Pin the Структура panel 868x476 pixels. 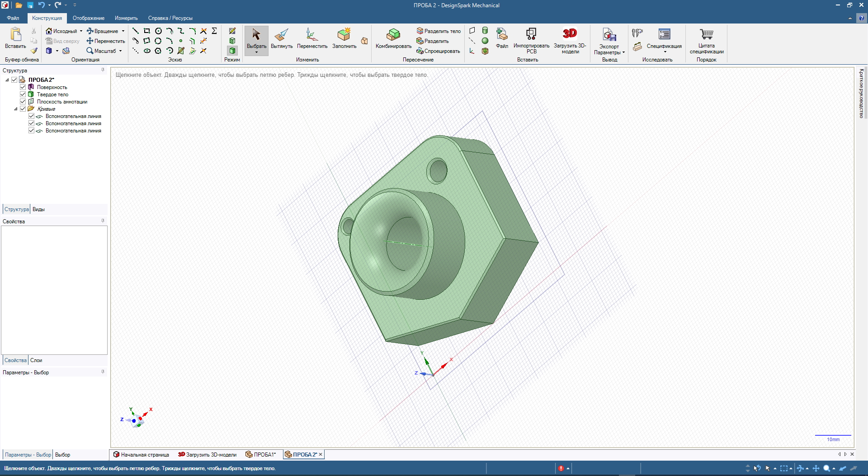(x=103, y=70)
